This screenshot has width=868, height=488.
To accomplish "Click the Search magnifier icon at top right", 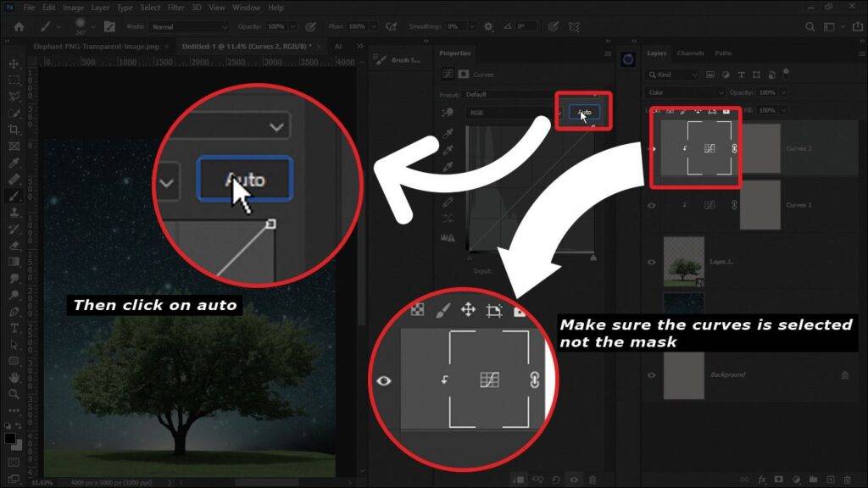I will pyautogui.click(x=810, y=26).
